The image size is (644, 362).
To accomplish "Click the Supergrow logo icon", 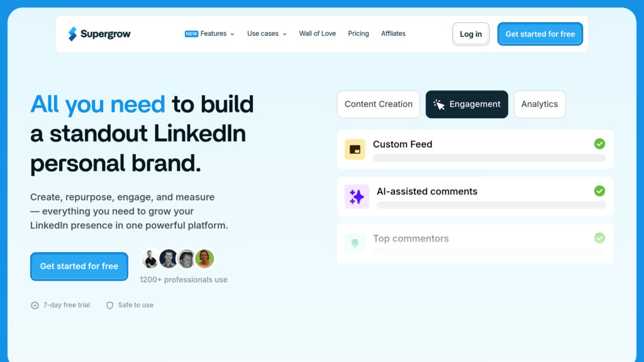I will 73,34.
